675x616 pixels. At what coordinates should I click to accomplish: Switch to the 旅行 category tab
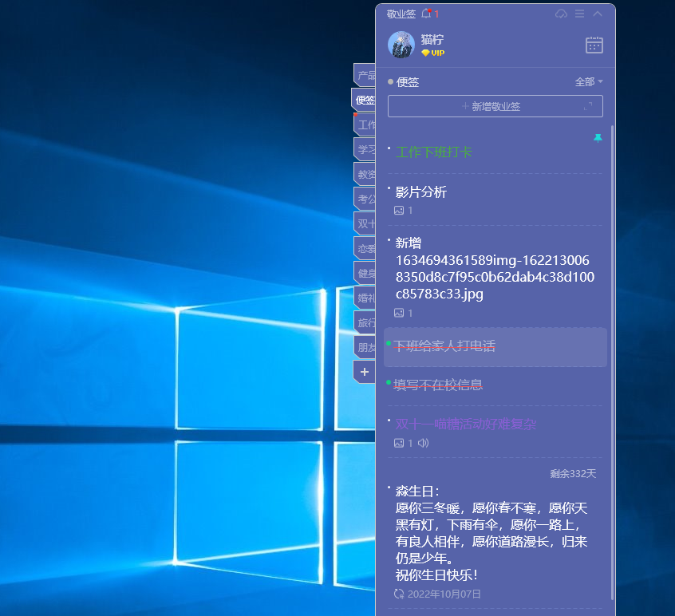click(x=365, y=322)
